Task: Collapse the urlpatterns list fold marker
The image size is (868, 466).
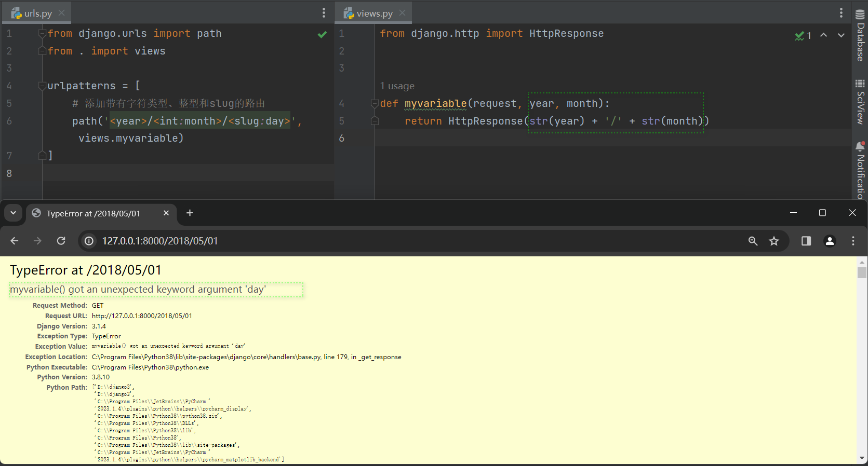Action: coord(42,86)
